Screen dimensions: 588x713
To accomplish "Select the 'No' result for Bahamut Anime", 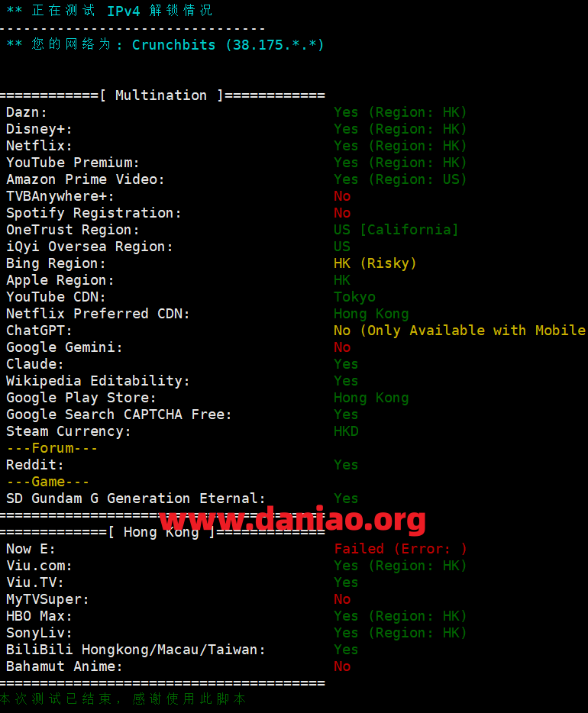I will [342, 666].
